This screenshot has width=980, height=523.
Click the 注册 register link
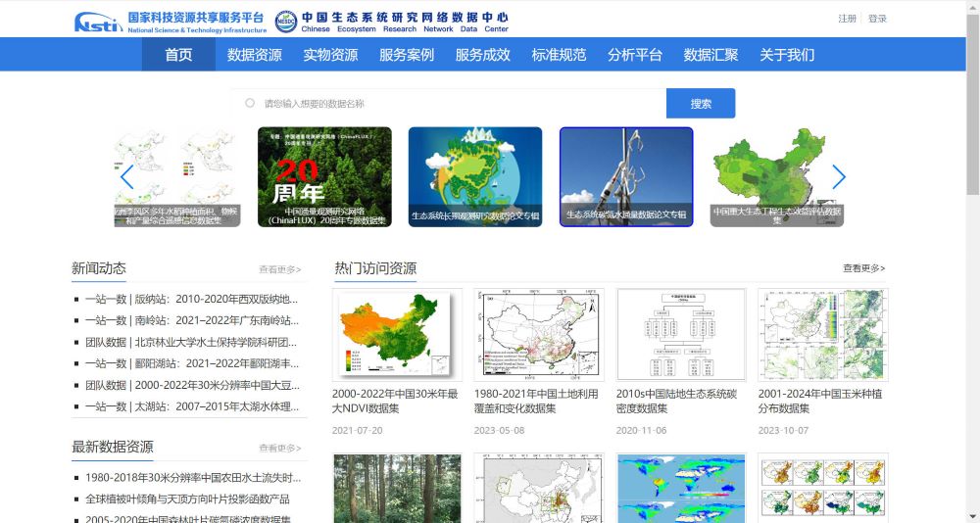(847, 19)
